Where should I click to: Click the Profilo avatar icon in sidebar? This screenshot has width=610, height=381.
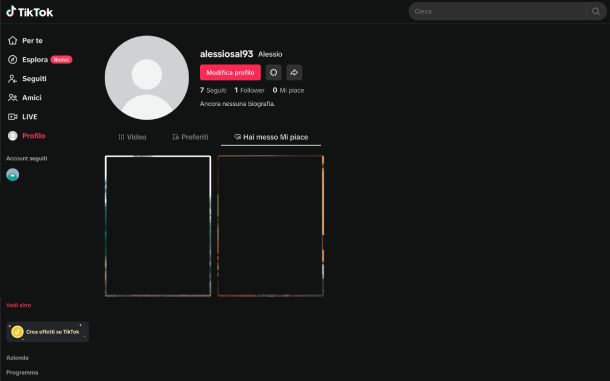click(13, 136)
